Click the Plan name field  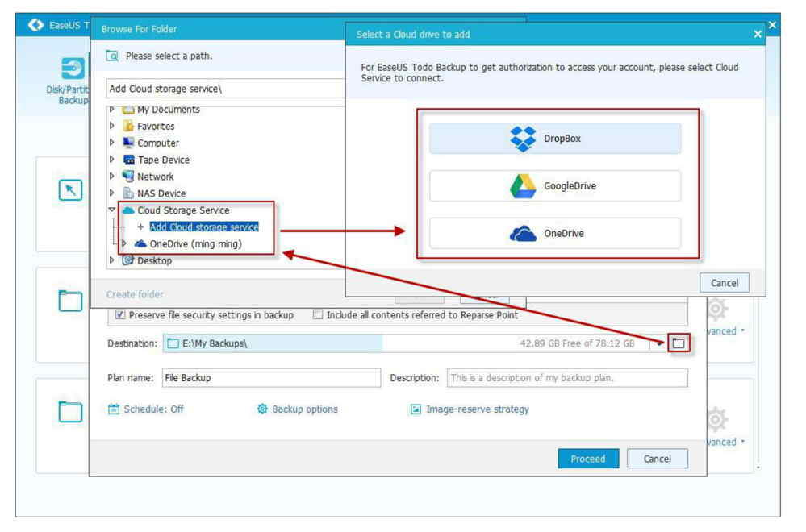[271, 378]
